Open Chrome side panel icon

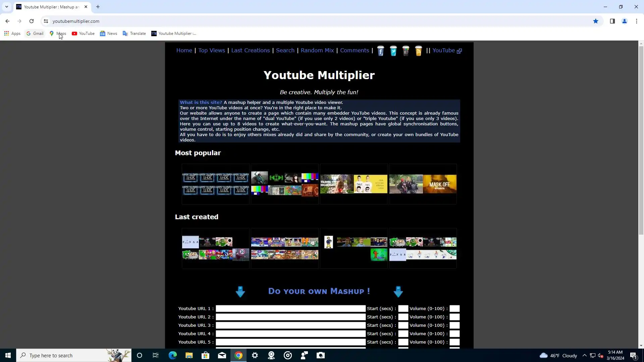tap(612, 21)
